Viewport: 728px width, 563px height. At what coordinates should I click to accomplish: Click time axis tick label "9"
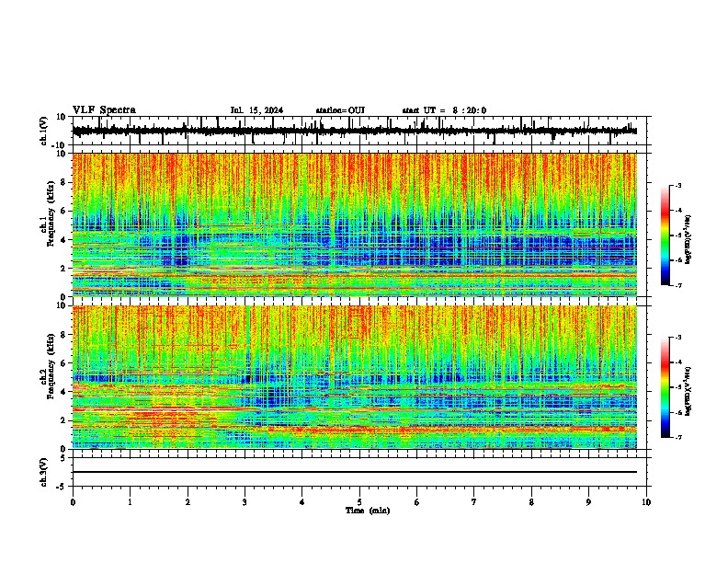588,502
